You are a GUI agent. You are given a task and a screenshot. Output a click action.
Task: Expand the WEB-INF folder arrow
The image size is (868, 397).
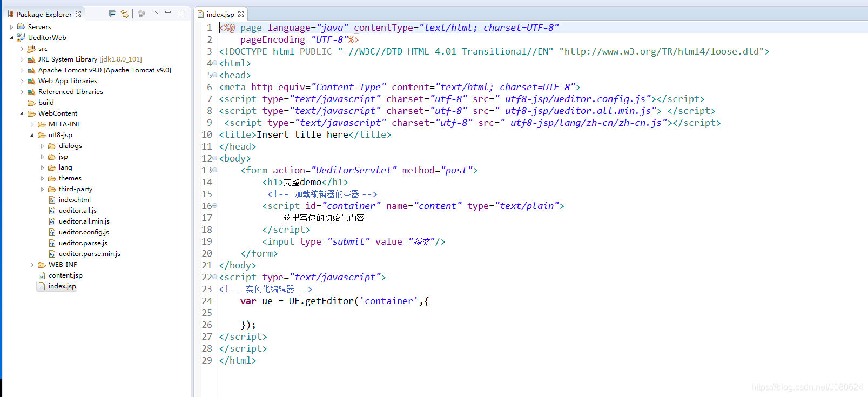coord(32,265)
